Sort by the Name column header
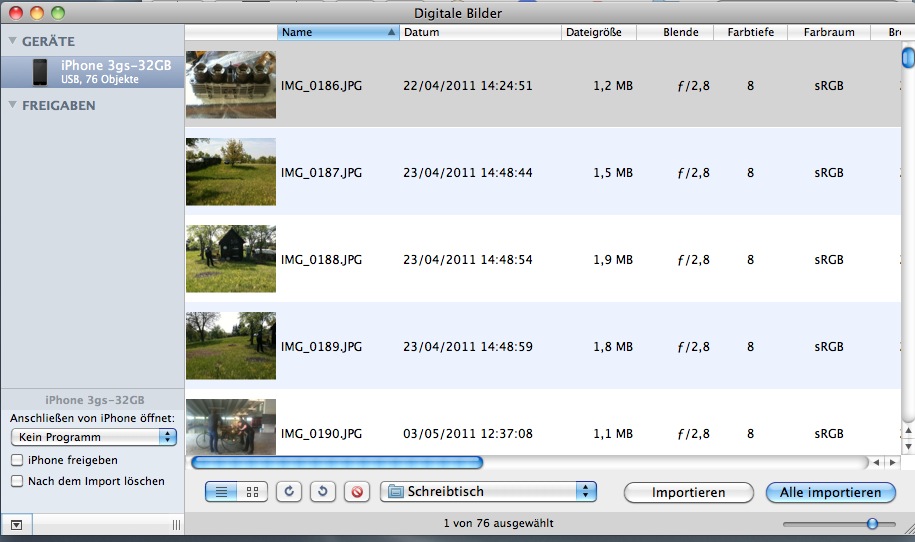915x542 pixels. [x=337, y=32]
